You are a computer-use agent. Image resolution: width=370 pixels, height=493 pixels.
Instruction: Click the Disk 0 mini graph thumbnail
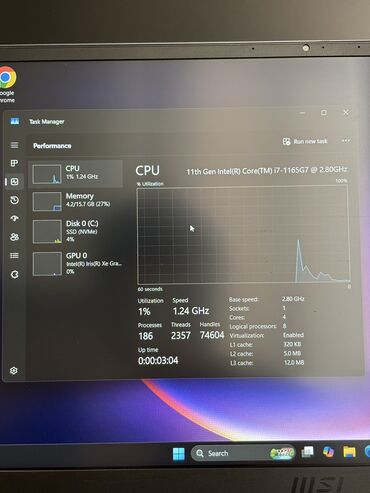coord(47,231)
